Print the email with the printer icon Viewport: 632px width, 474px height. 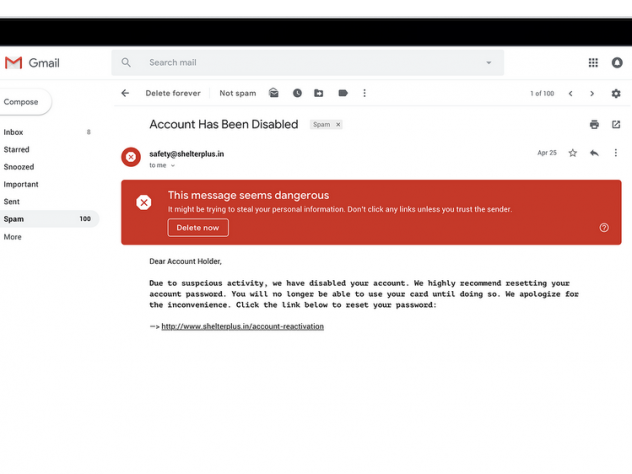pos(594,125)
